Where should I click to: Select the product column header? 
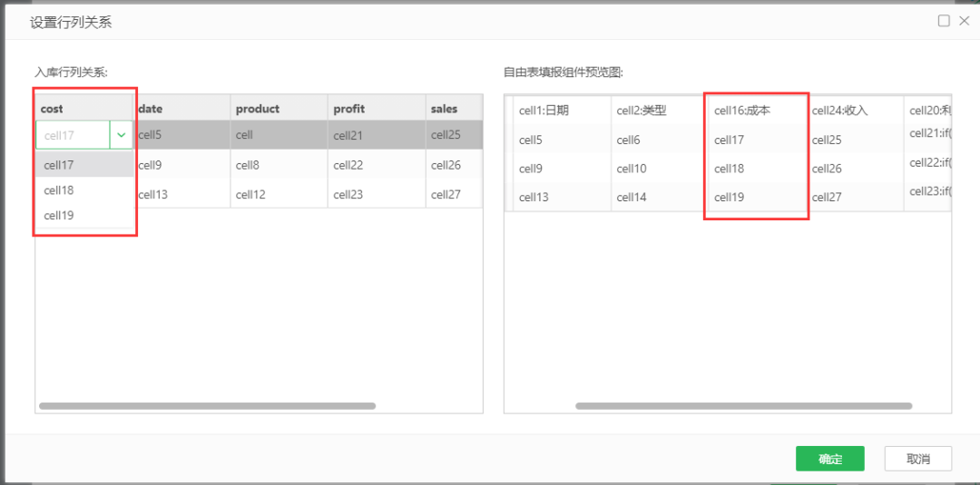[279, 109]
